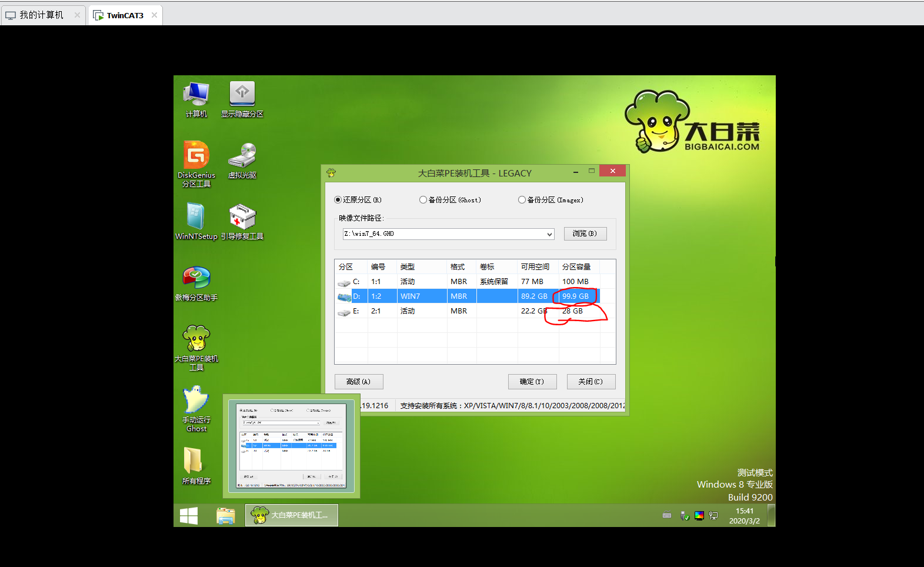
Task: Minimize the 大白菜PE装机工具 dialog
Action: click(576, 172)
